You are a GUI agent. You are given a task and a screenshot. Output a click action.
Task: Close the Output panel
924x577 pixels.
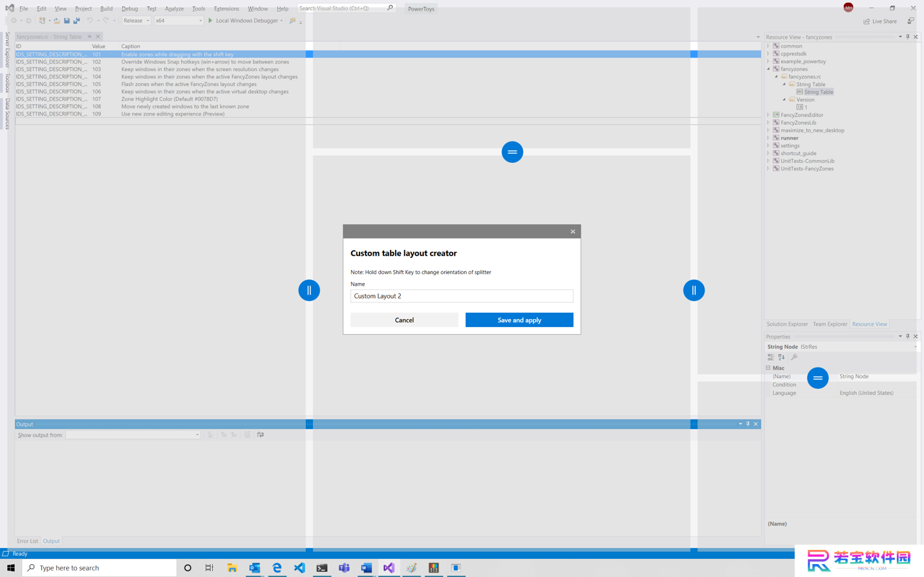(756, 424)
